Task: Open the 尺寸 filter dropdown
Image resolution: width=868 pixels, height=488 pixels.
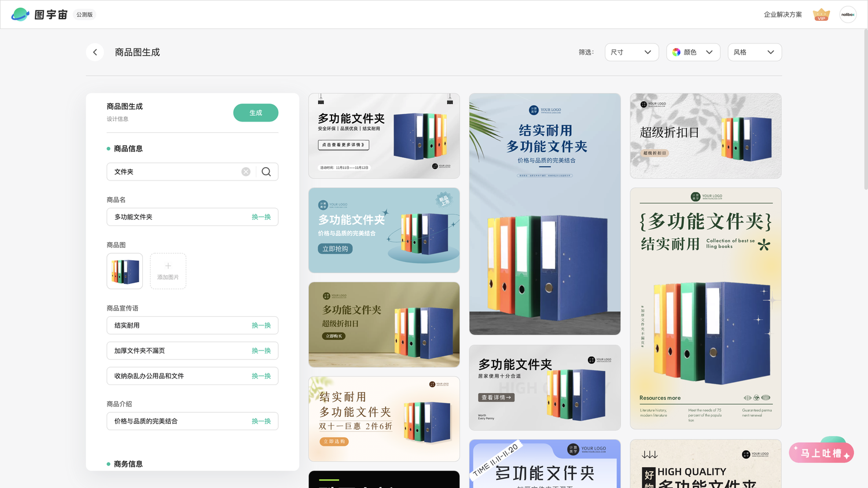Action: pyautogui.click(x=632, y=52)
